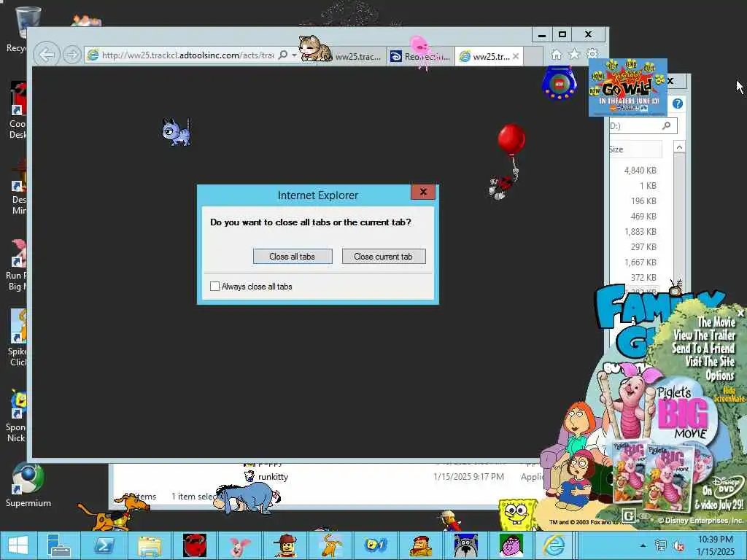Click the Internet Explorer URL address field

(187, 55)
